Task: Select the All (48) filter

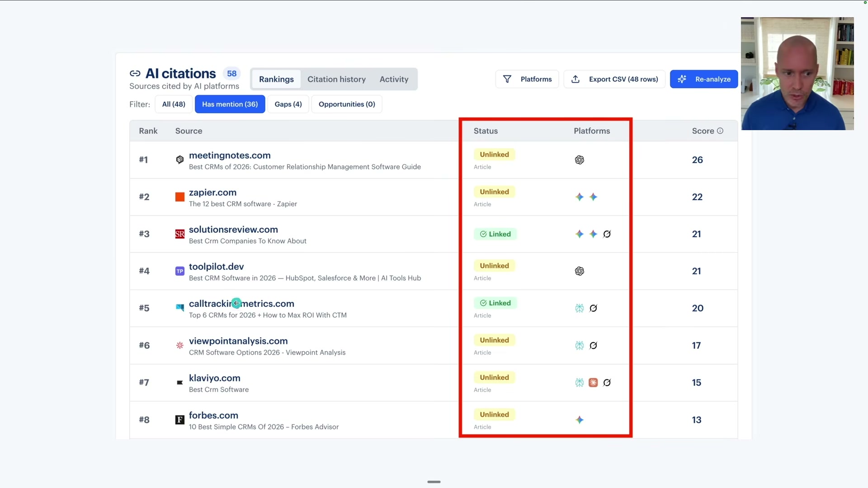Action: click(x=174, y=104)
